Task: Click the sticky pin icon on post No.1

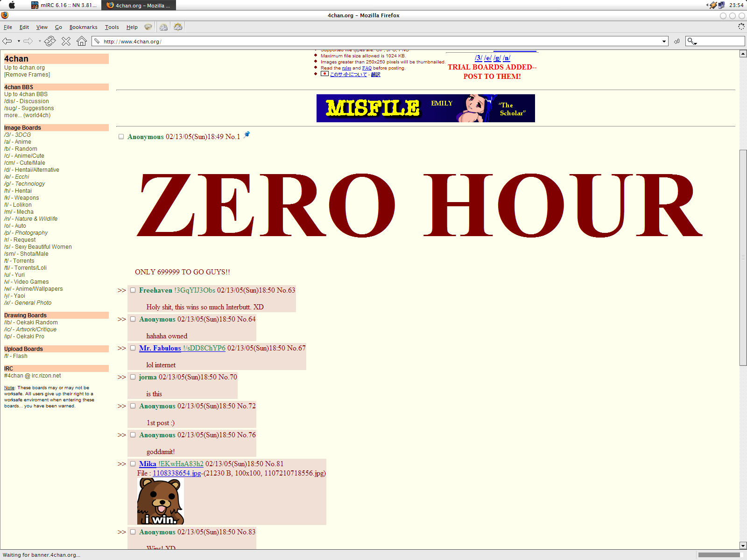Action: 247,135
